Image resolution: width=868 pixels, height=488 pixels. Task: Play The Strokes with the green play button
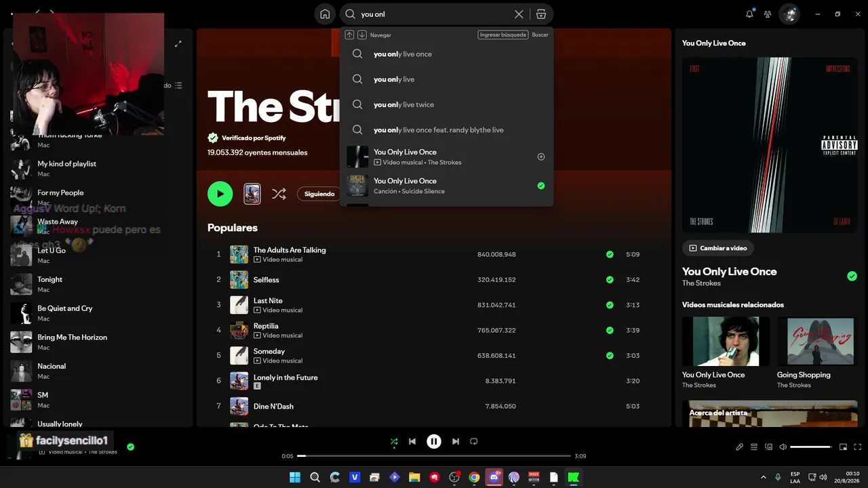[220, 194]
